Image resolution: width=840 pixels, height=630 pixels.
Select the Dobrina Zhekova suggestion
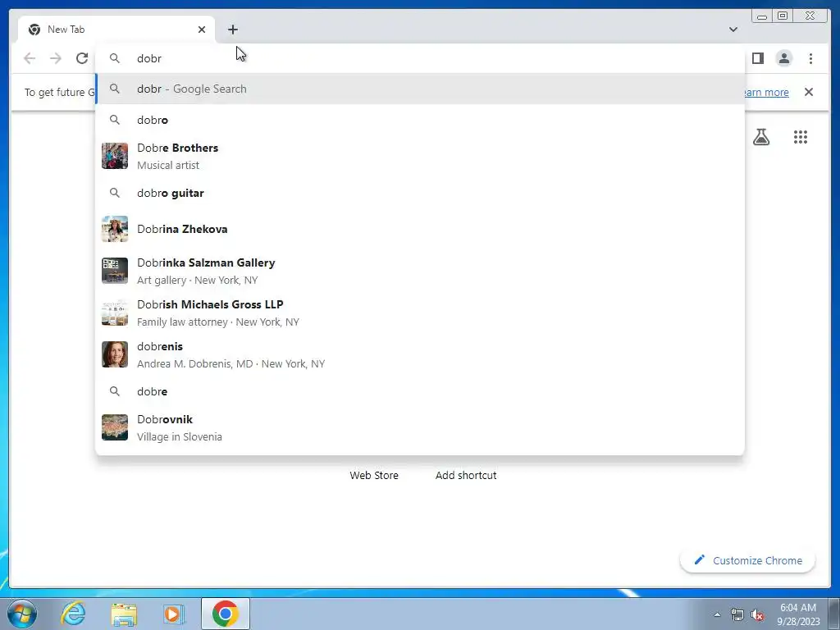click(x=420, y=229)
